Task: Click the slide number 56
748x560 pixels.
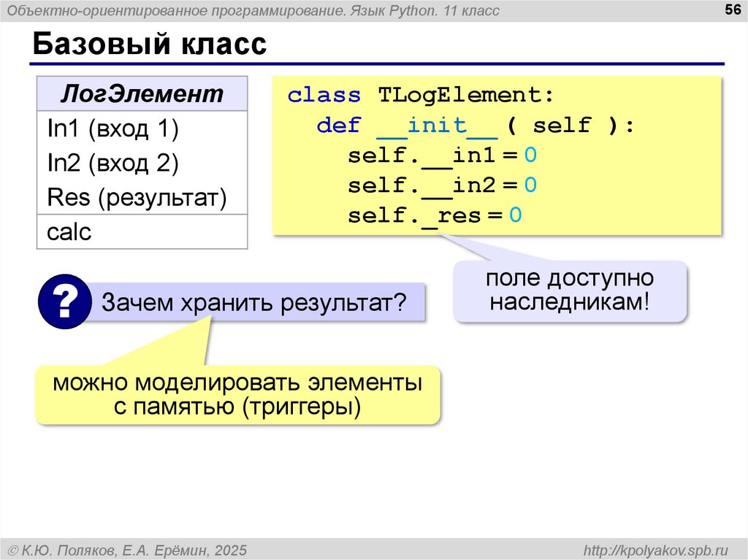Action: tap(731, 9)
